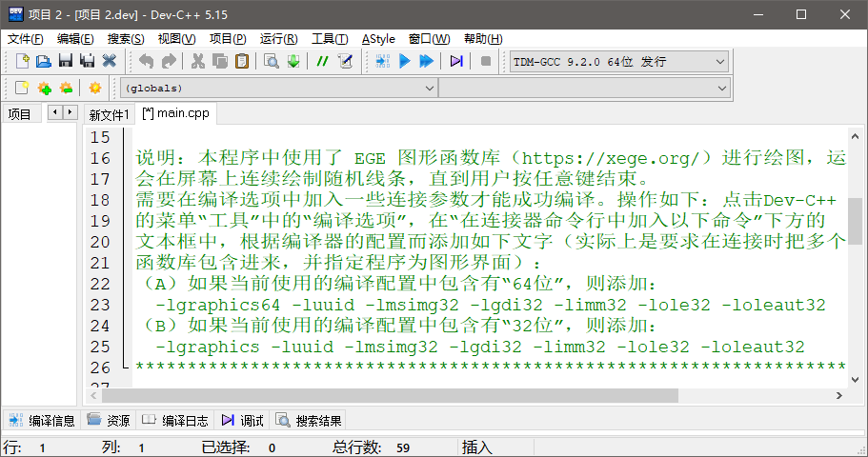Viewport: 868px width, 457px height.
Task: Redo the last undone edit
Action: point(169,61)
